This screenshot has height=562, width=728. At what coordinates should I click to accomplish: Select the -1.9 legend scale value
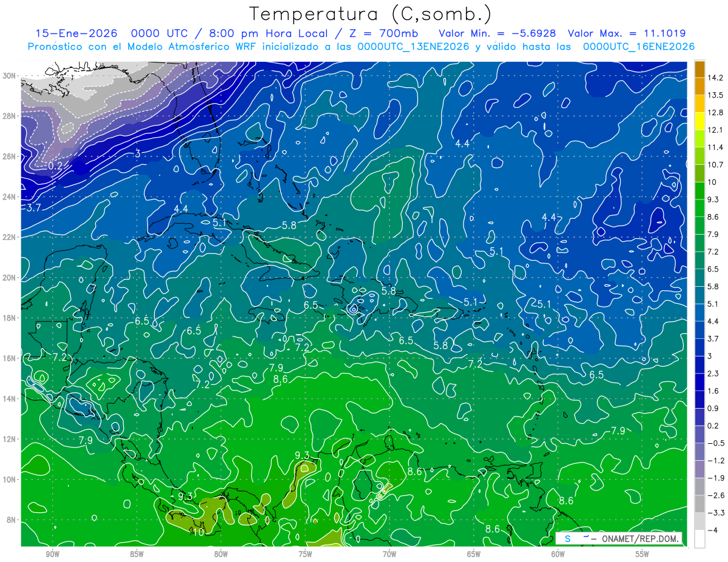tap(716, 478)
